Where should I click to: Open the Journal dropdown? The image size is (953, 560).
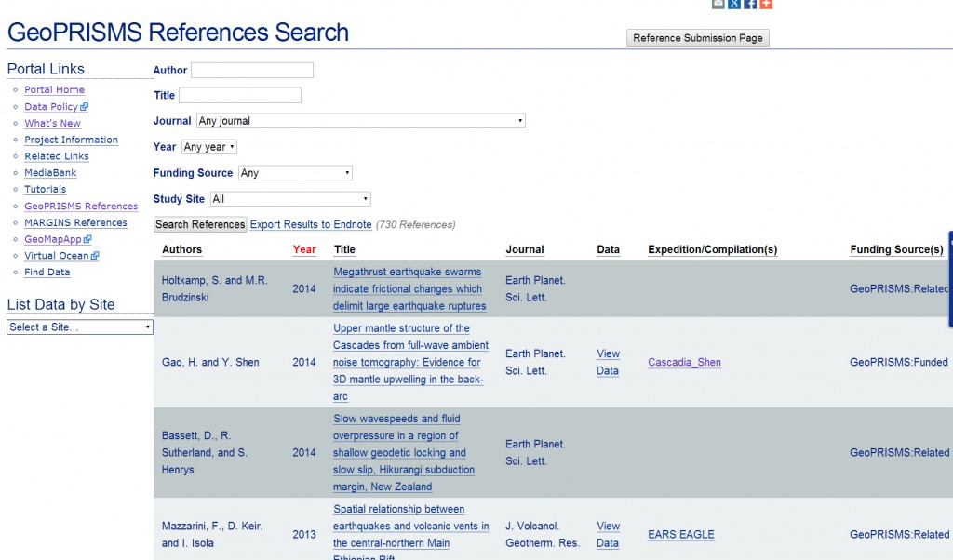point(361,121)
